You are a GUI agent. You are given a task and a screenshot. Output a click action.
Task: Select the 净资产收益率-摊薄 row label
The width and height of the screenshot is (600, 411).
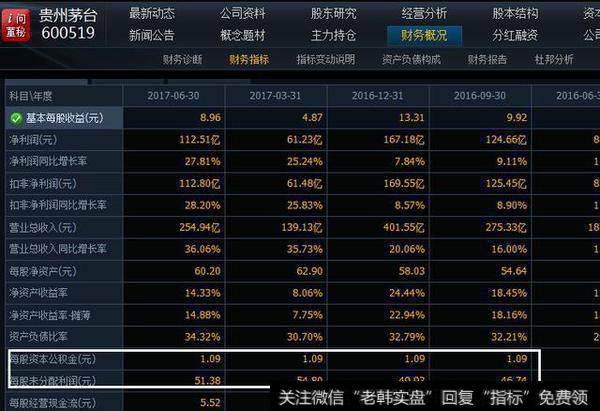click(50, 315)
